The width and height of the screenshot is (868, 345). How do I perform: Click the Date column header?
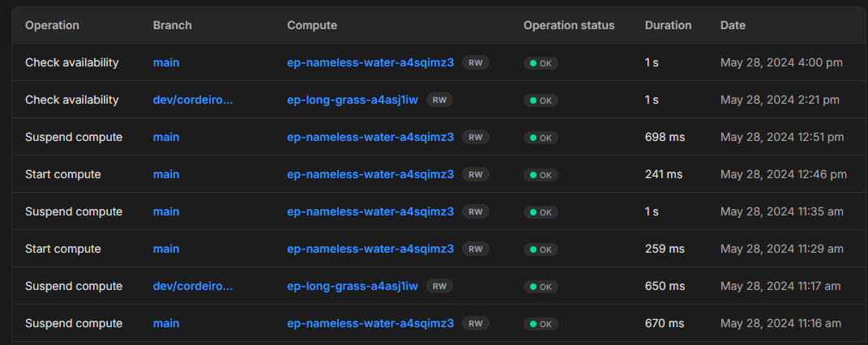pyautogui.click(x=733, y=25)
